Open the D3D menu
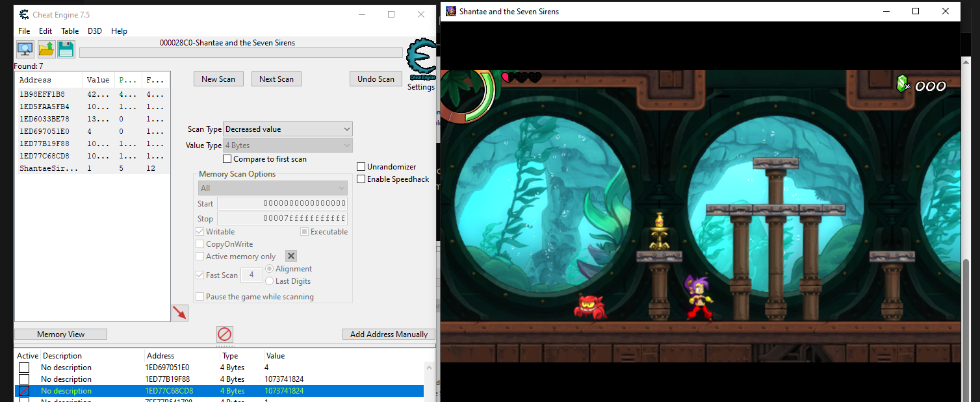 pos(95,31)
